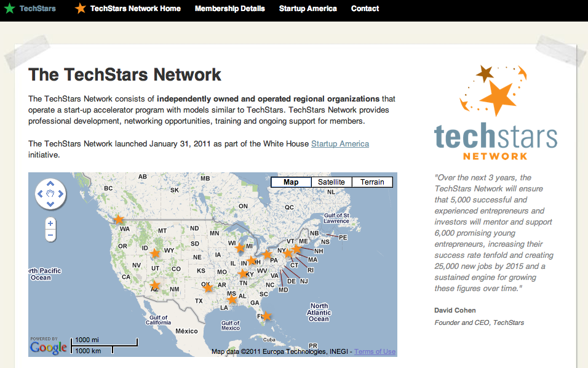Open the Contact page
This screenshot has height=368, width=588.
[365, 8]
